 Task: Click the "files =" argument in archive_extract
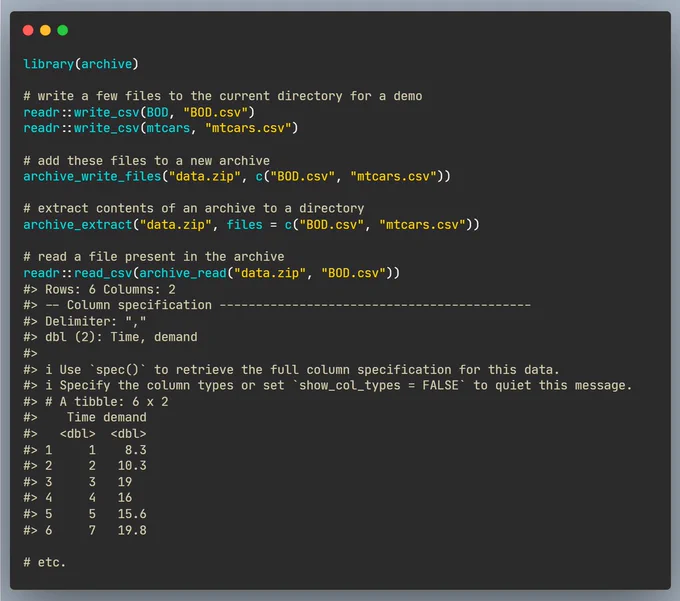coord(252,225)
